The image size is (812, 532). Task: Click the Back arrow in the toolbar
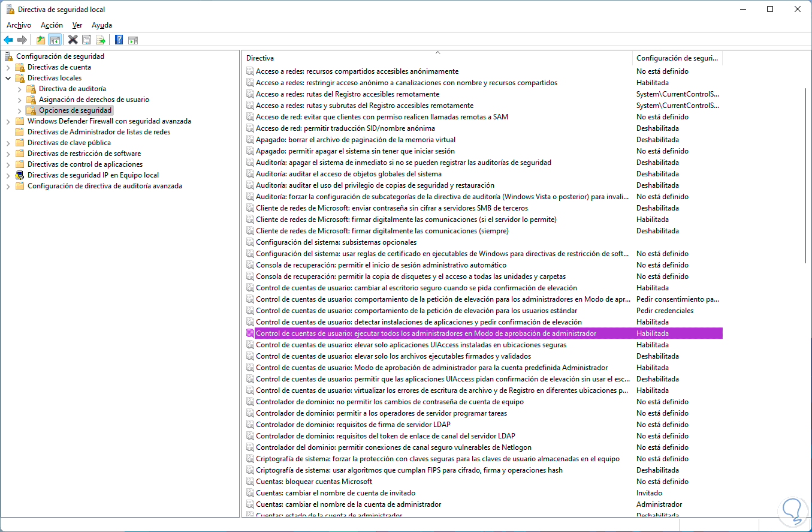8,40
